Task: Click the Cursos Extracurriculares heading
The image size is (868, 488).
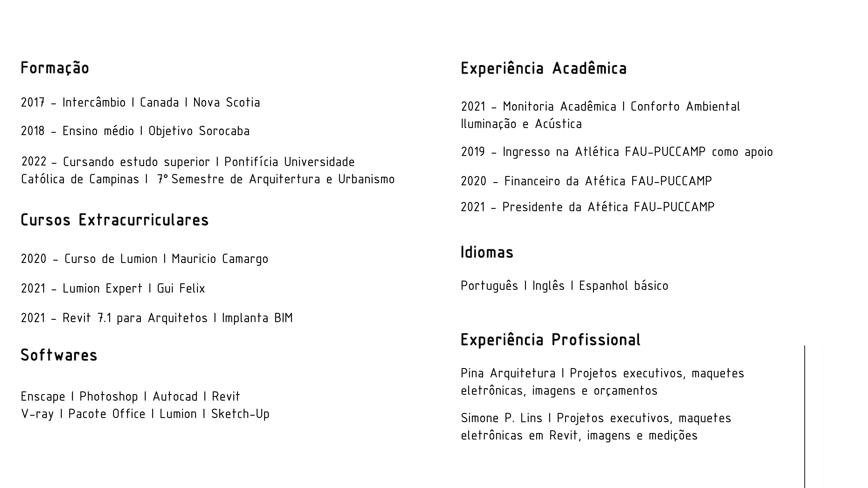Action: pos(115,220)
